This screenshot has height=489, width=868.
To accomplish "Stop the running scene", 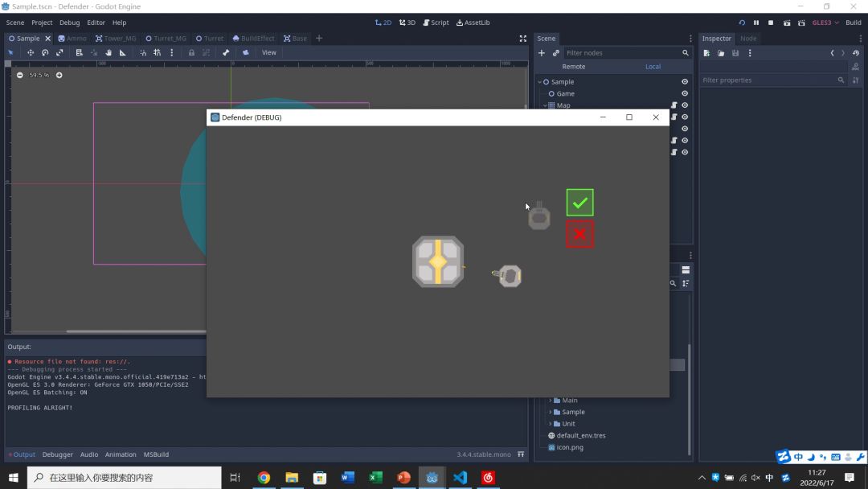I will coord(771,23).
